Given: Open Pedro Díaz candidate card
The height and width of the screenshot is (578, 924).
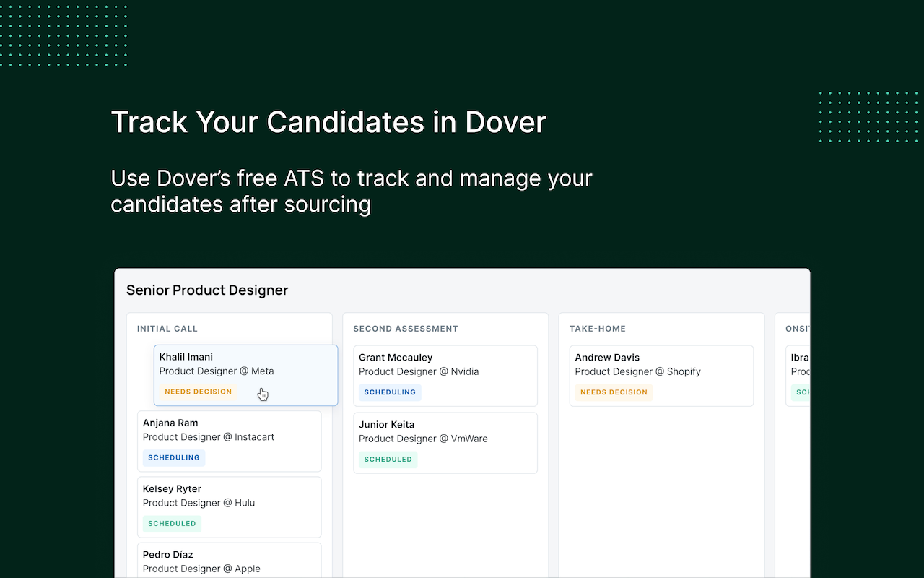Looking at the screenshot, I should [229, 560].
